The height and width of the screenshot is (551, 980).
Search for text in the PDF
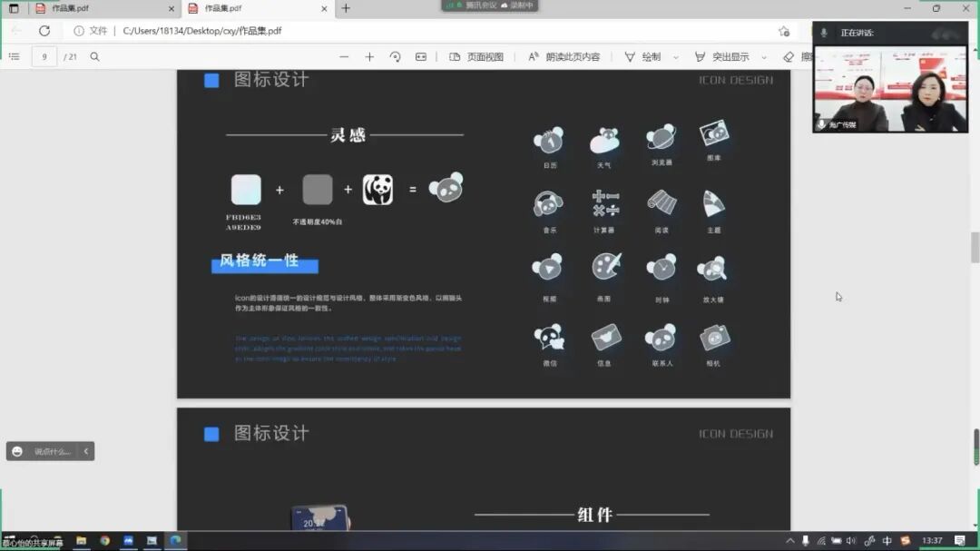(94, 56)
